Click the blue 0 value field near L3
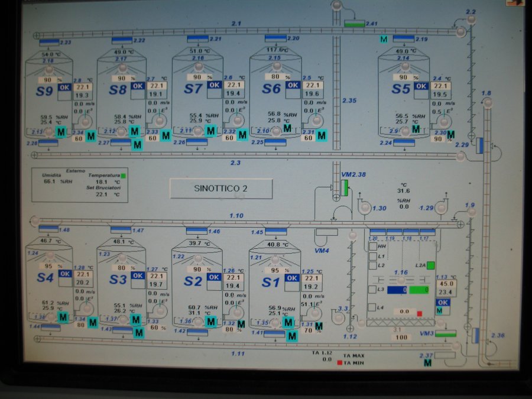The image size is (532, 399). (397, 290)
